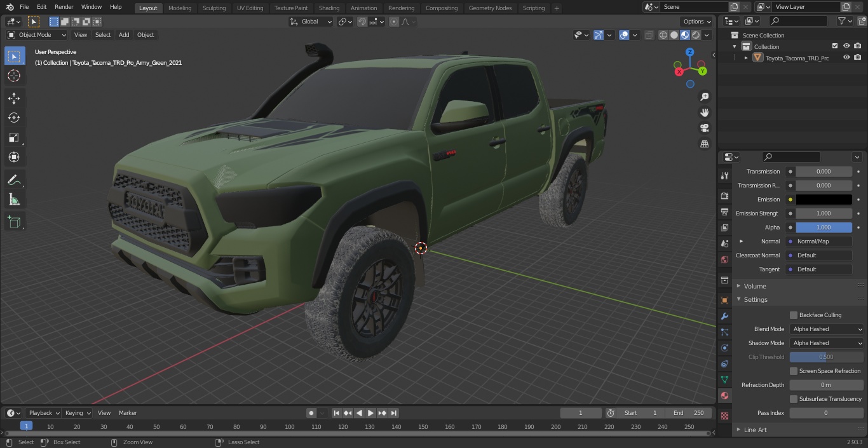Click the Tangent Default field
This screenshot has height=448, width=868.
pyautogui.click(x=819, y=269)
